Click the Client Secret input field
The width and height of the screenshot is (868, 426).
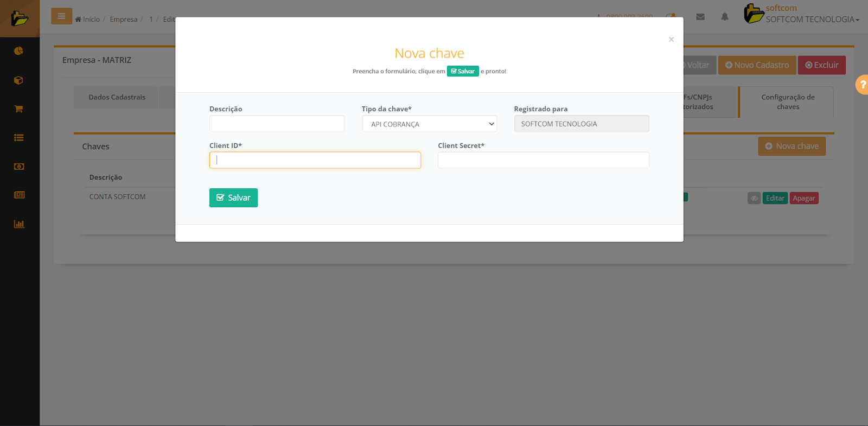click(543, 160)
